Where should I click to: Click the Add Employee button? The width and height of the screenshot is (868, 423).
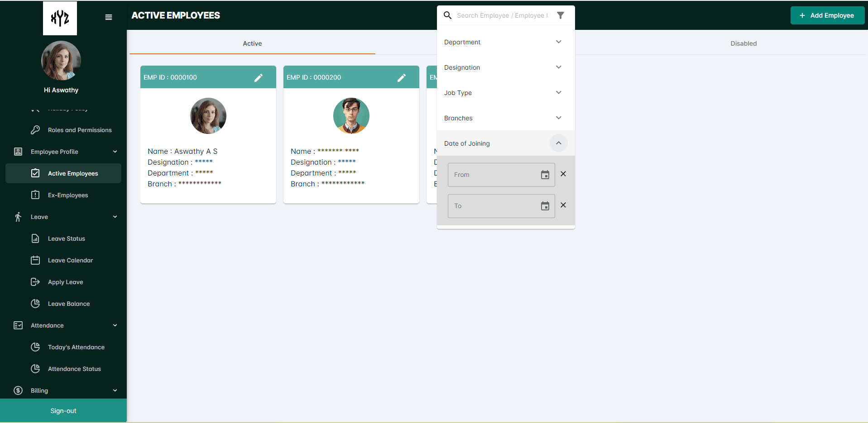pyautogui.click(x=827, y=15)
